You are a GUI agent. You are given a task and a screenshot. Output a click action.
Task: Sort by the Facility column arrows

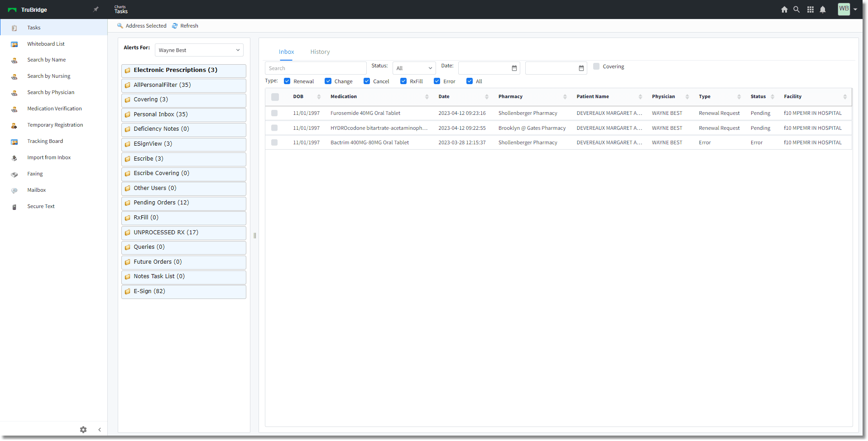pos(845,97)
